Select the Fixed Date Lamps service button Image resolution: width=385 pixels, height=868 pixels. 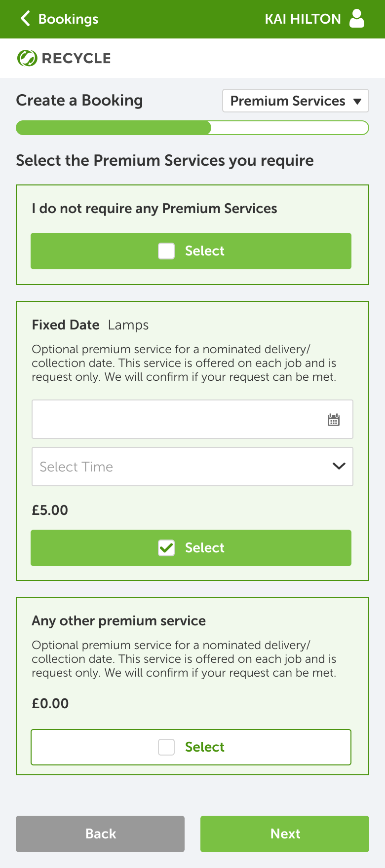[191, 548]
